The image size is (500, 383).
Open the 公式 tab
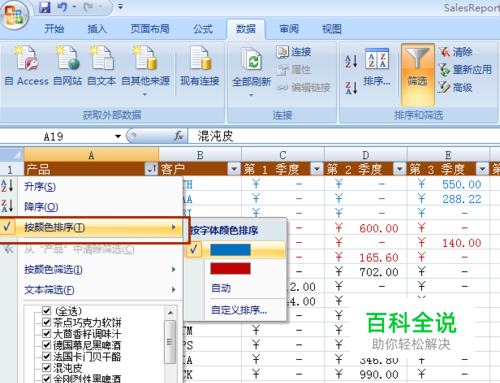(203, 29)
